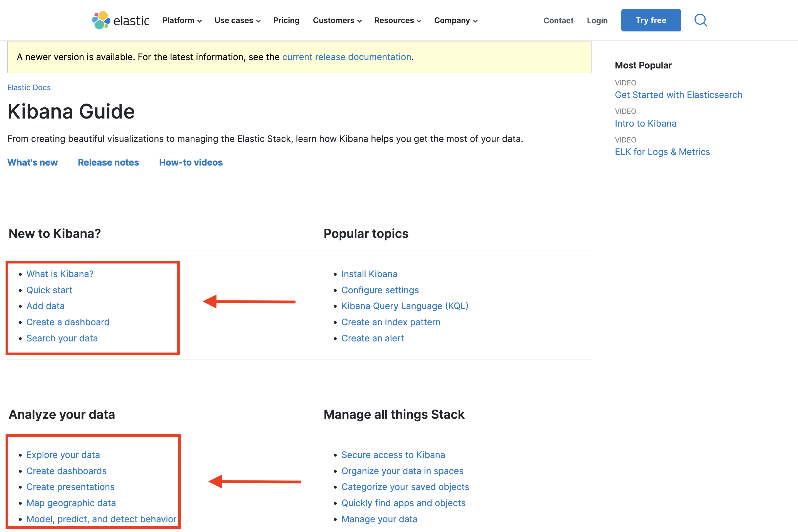This screenshot has height=532, width=798.
Task: Expand the Customers menu
Action: [x=337, y=20]
